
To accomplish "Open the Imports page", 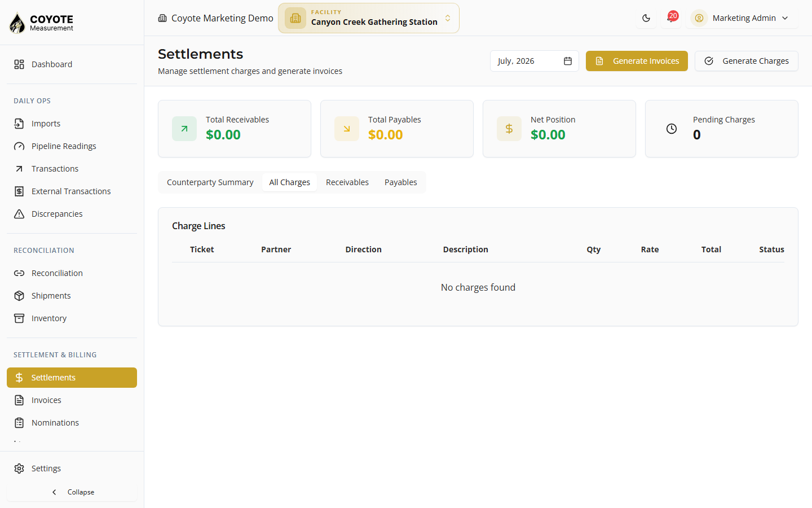I will (x=72, y=124).
